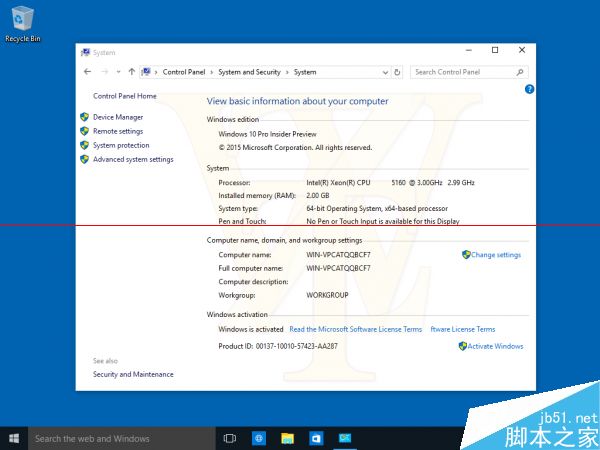Image resolution: width=600 pixels, height=450 pixels.
Task: Go up one level with up arrow
Action: pyautogui.click(x=132, y=72)
